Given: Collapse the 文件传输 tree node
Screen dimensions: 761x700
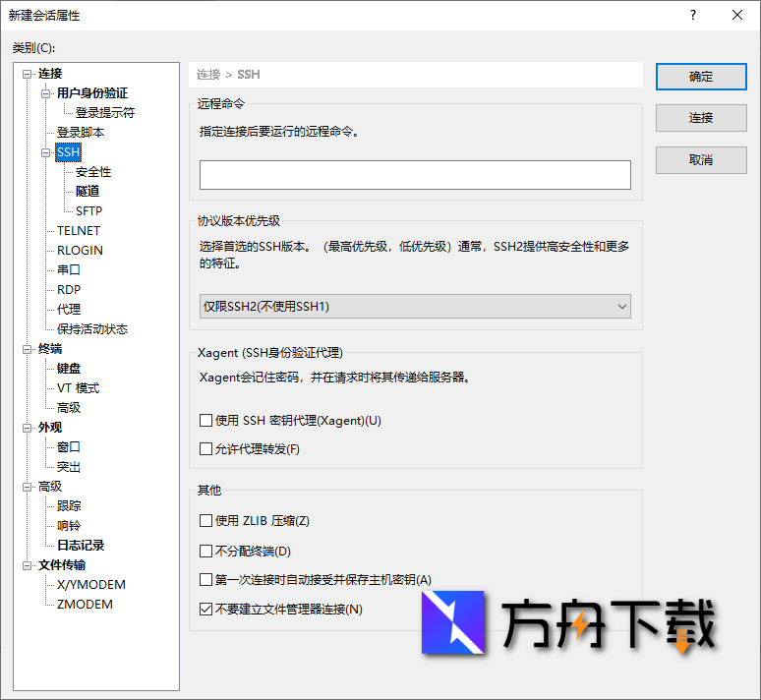Looking at the screenshot, I should (x=28, y=565).
